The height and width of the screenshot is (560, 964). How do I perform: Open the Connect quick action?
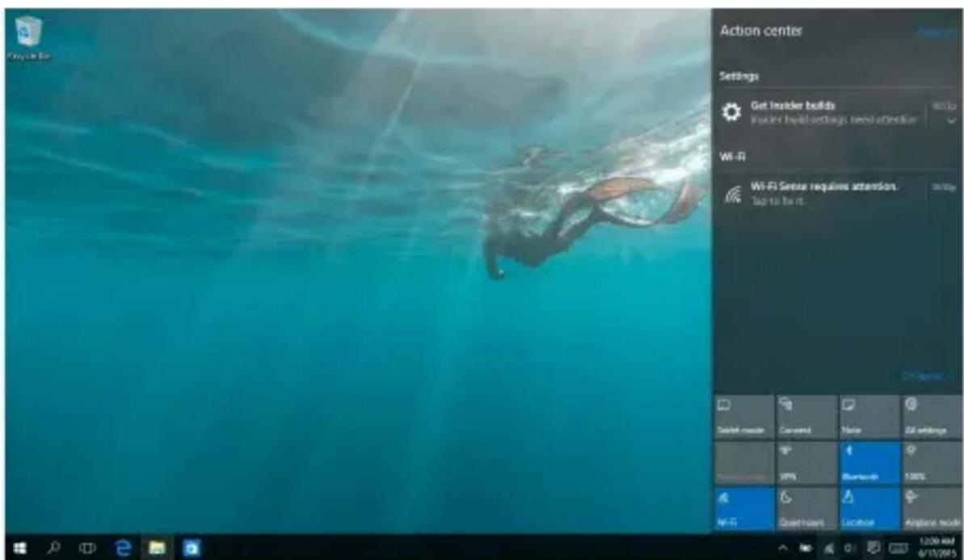pos(806,417)
